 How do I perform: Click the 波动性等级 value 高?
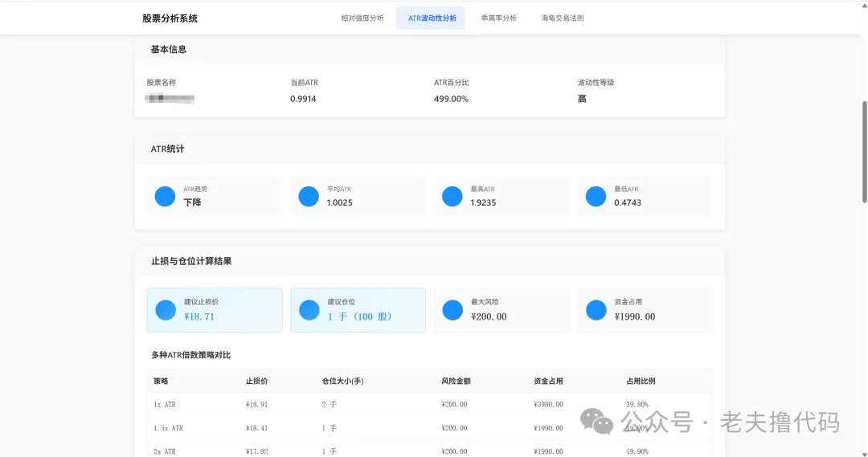[582, 99]
